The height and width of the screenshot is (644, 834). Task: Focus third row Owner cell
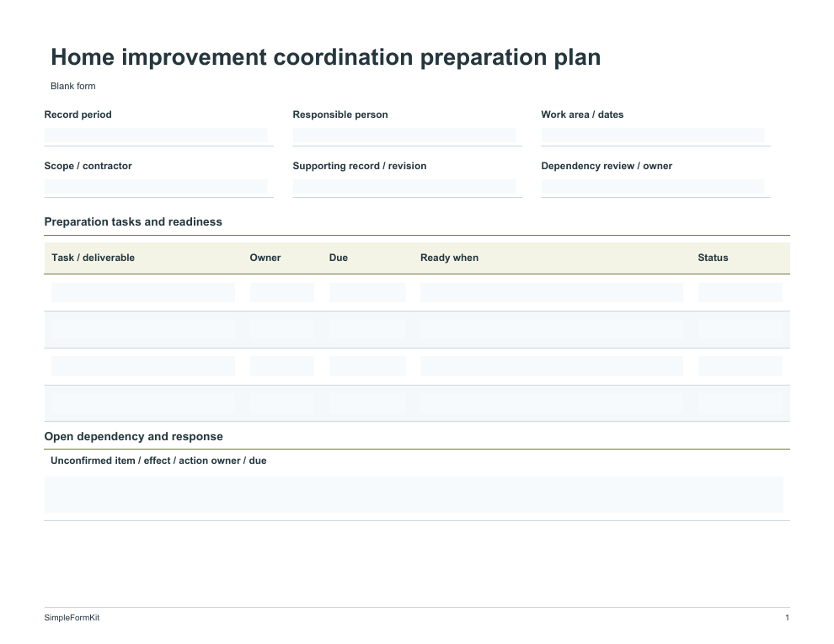coord(282,366)
